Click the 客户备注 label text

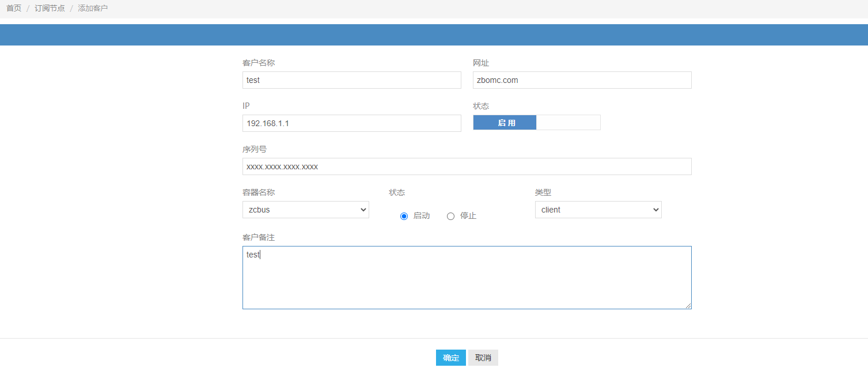click(x=259, y=237)
